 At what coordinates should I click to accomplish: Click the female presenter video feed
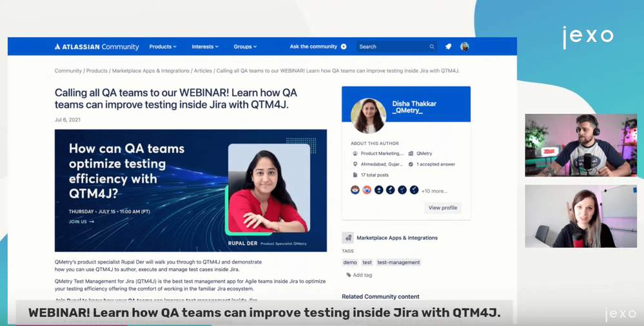tap(581, 216)
